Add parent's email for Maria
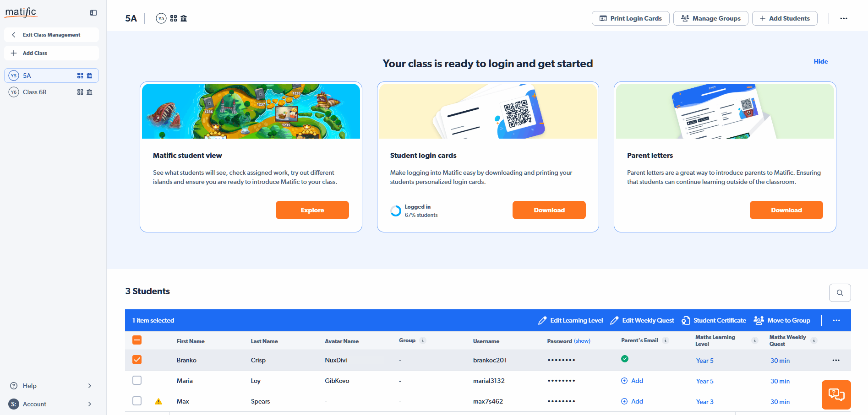The image size is (868, 415). click(x=632, y=381)
